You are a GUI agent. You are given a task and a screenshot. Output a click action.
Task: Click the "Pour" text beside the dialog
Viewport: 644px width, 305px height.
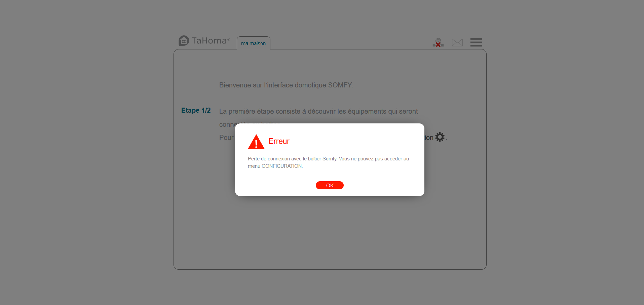point(226,138)
